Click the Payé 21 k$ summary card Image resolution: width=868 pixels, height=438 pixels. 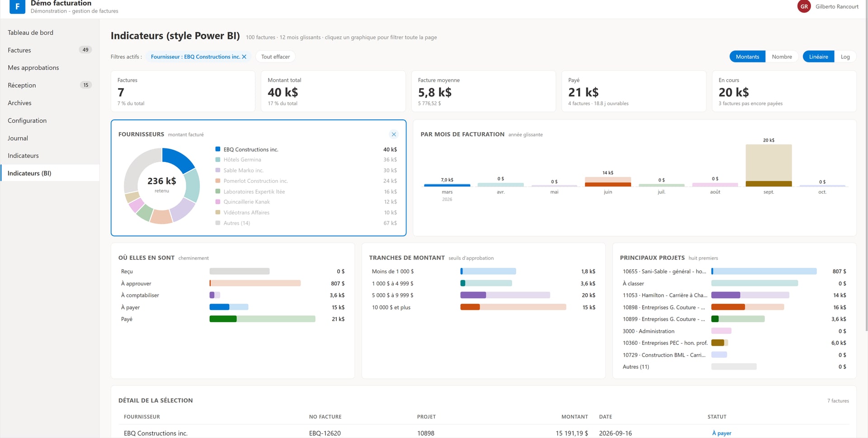click(633, 91)
